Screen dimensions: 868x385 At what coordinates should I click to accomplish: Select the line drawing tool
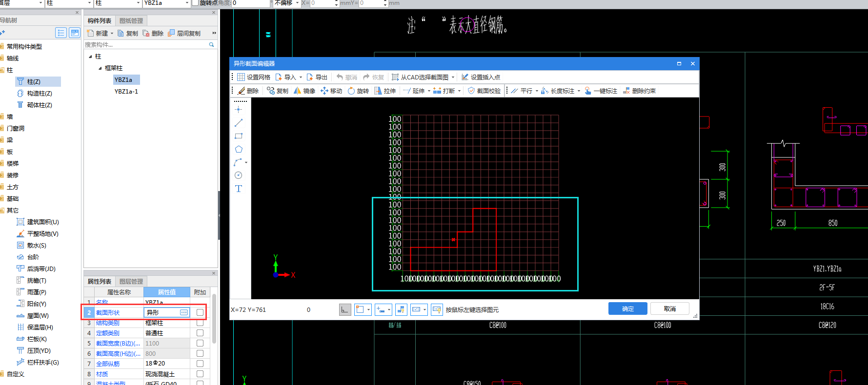tap(239, 123)
